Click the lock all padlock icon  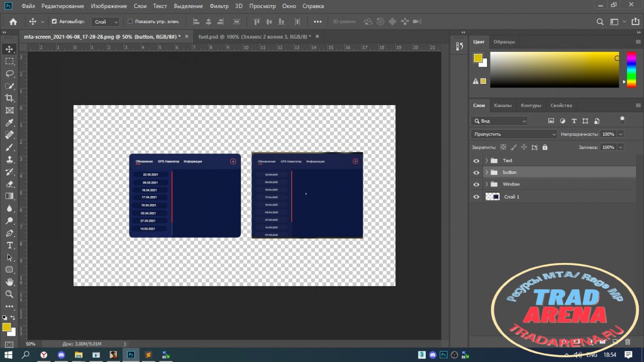point(545,147)
